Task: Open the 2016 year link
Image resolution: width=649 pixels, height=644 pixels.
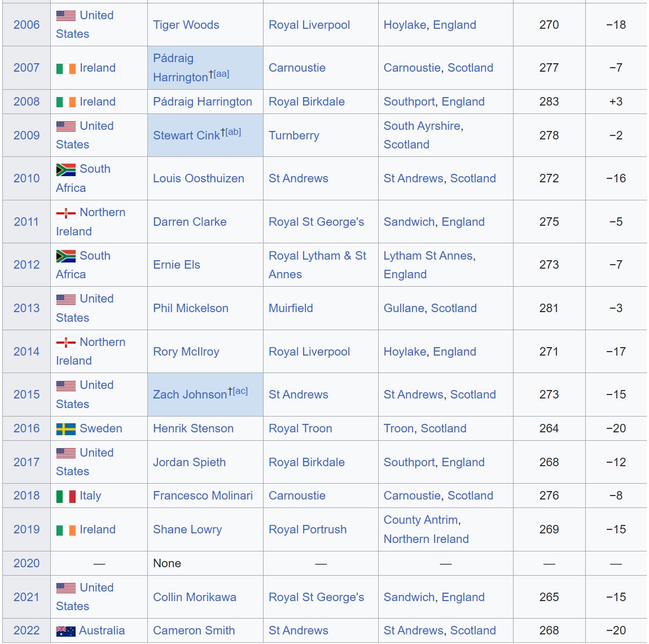Action: point(27,428)
